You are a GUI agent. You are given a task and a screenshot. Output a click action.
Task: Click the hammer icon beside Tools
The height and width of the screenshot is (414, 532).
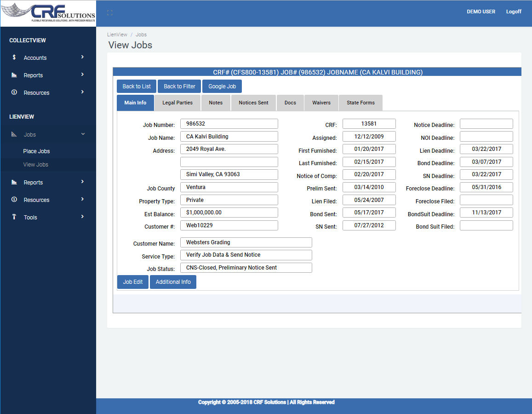pos(14,217)
